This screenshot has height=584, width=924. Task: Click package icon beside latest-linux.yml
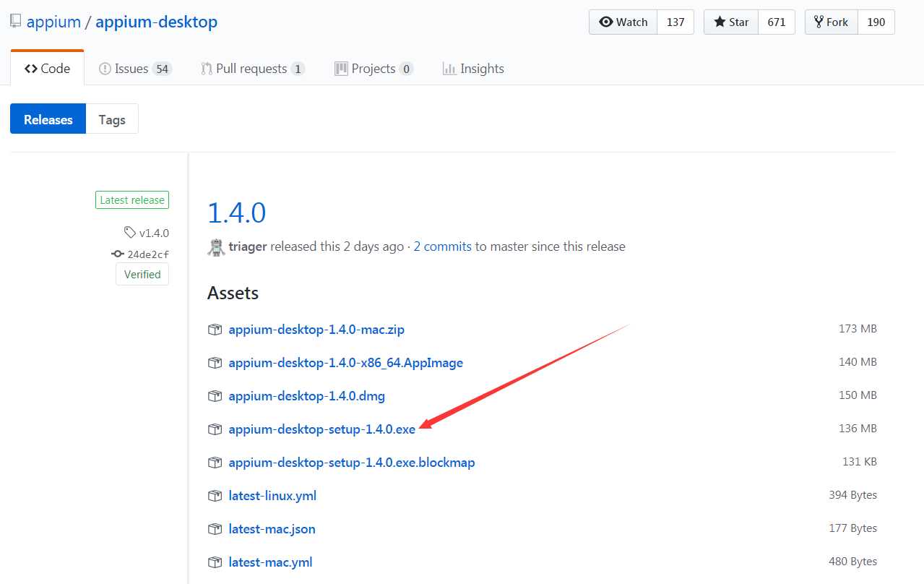click(215, 496)
